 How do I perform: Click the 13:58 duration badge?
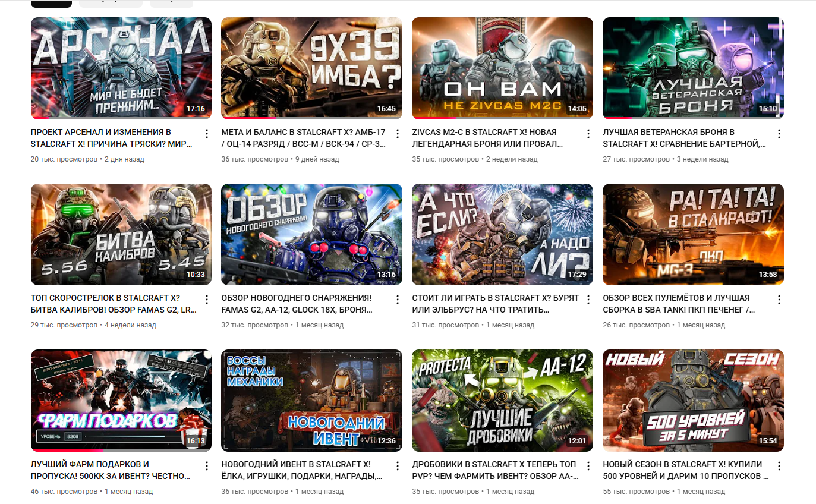click(x=768, y=275)
